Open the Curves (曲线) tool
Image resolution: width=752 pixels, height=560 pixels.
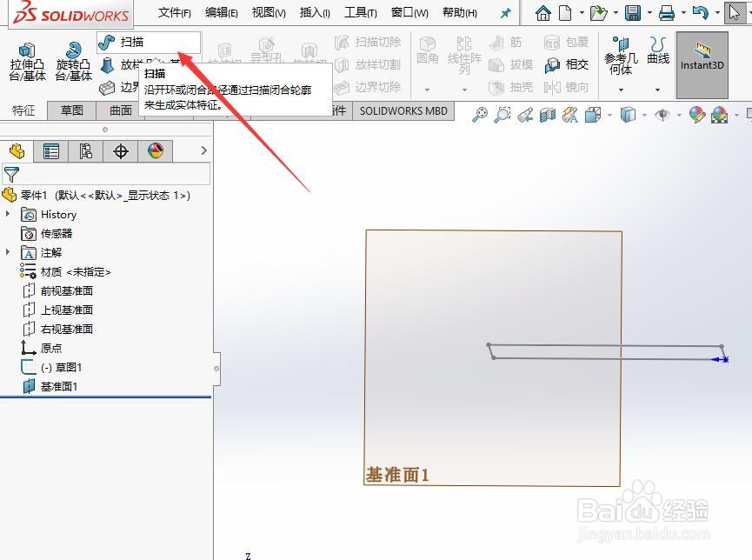click(658, 50)
